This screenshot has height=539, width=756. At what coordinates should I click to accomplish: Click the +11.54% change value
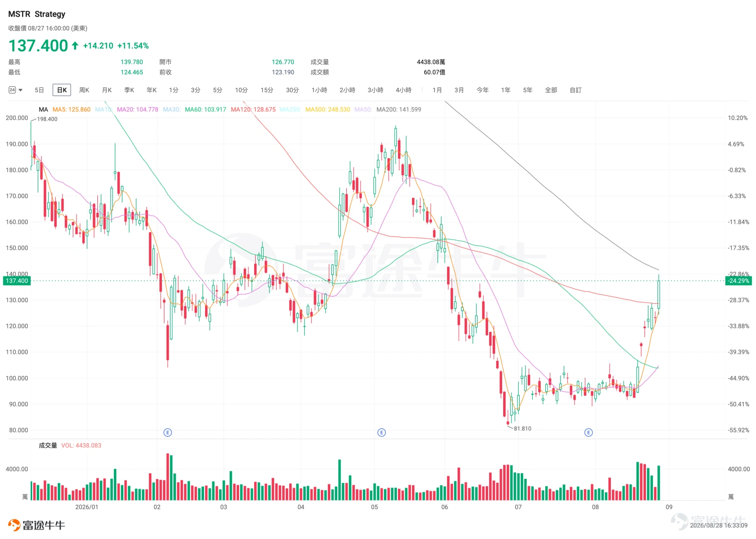pos(133,46)
